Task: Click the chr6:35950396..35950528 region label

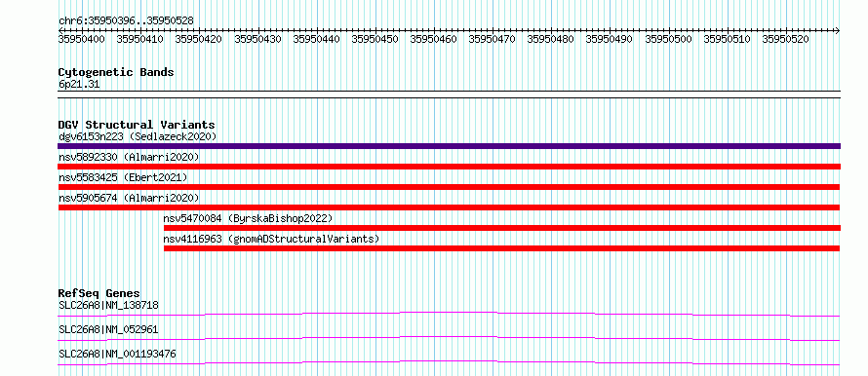Action: [126, 21]
